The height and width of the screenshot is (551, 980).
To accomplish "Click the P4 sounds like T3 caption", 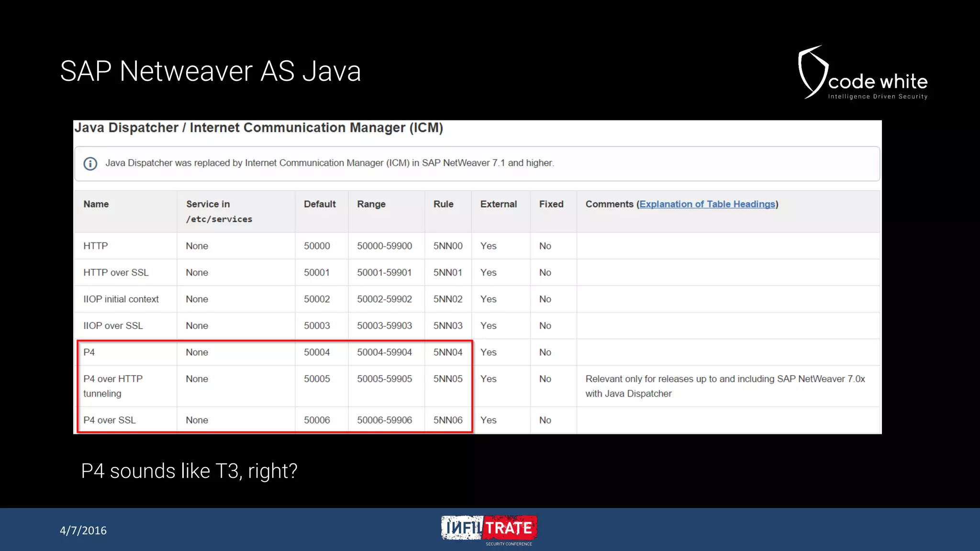I will (x=189, y=471).
